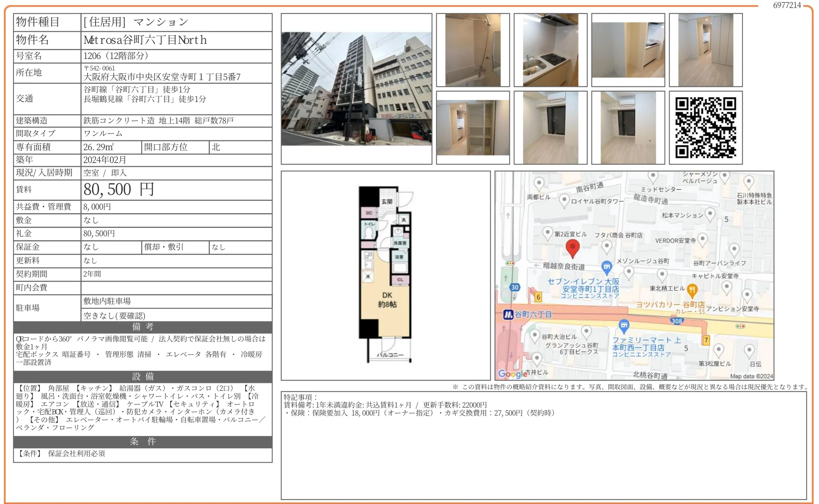Select the curry restaurant icon at ヨツバカリー谷町店
819x504 pixels.
pyautogui.click(x=692, y=290)
